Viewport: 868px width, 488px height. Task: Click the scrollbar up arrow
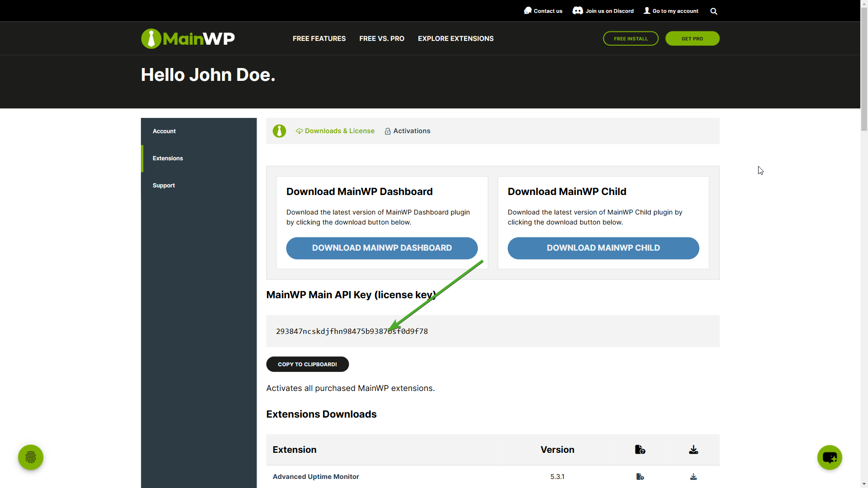(x=864, y=3)
